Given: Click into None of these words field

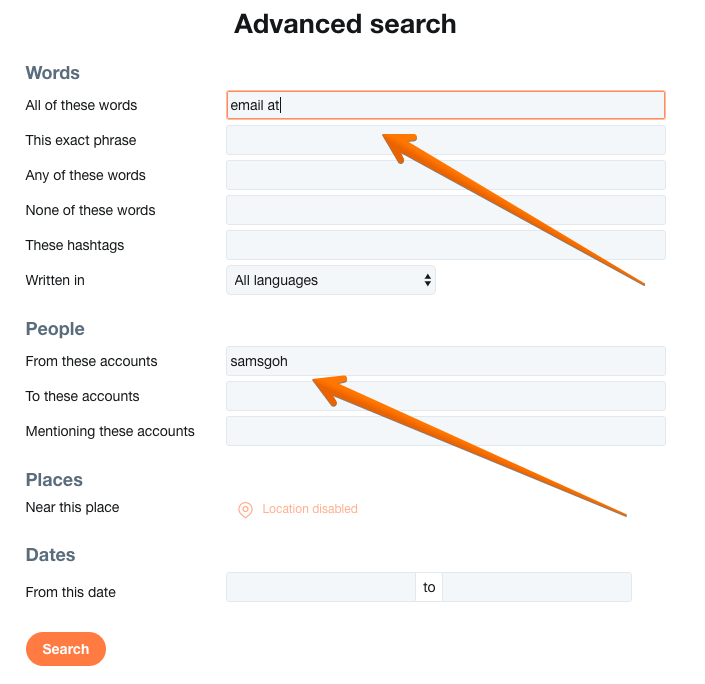Looking at the screenshot, I should click(445, 210).
